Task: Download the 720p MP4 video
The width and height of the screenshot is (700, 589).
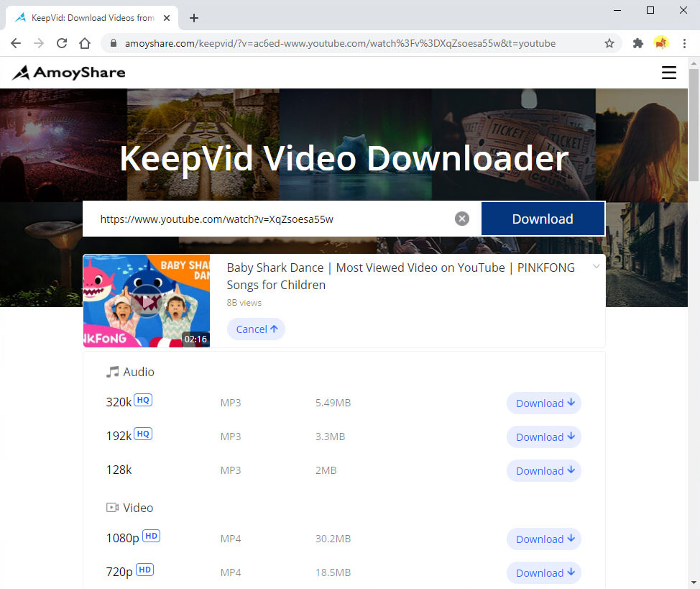Action: click(x=544, y=572)
